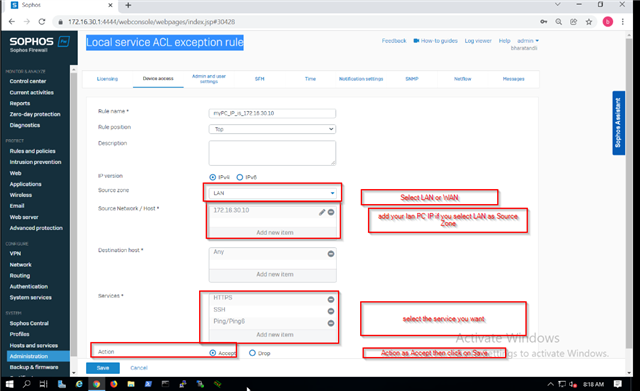The image size is (640, 391).
Task: Go back in browser history
Action: click(x=11, y=22)
